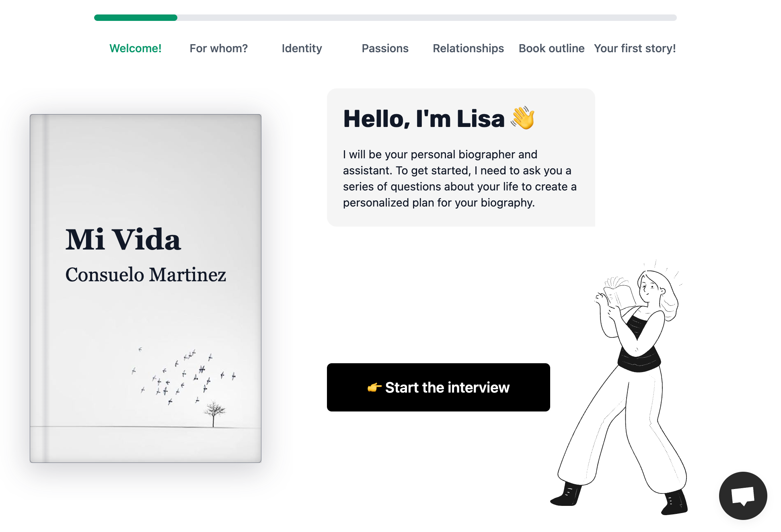Click the Consuelo Martinez author name
This screenshot has width=781, height=532.
click(146, 275)
